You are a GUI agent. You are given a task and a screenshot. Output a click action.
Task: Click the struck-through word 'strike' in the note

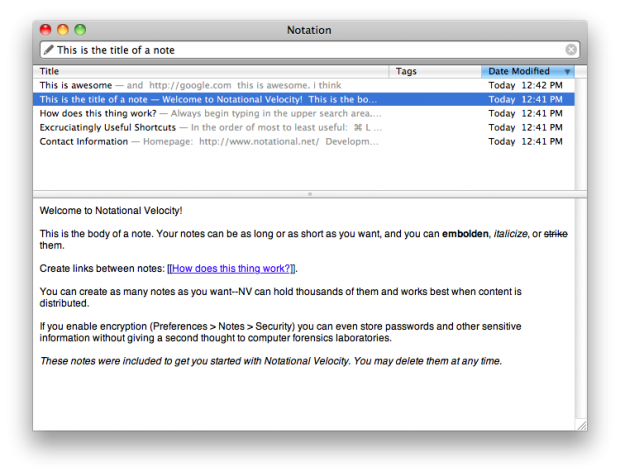coord(556,234)
